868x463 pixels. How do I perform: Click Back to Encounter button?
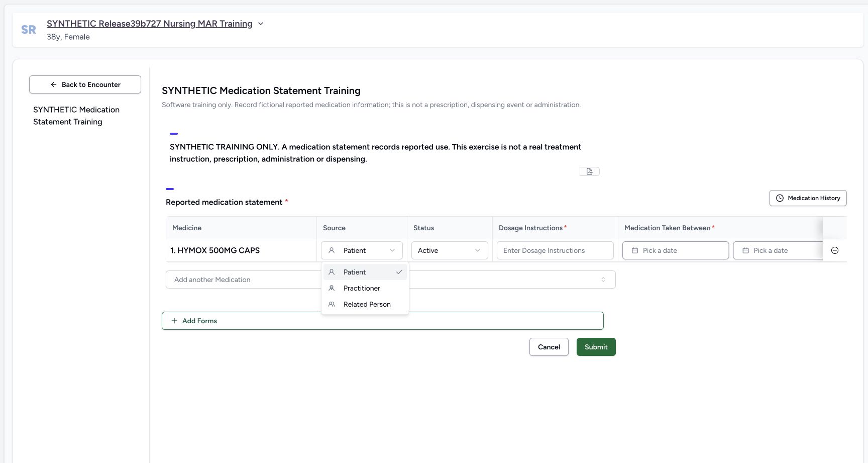pyautogui.click(x=85, y=84)
